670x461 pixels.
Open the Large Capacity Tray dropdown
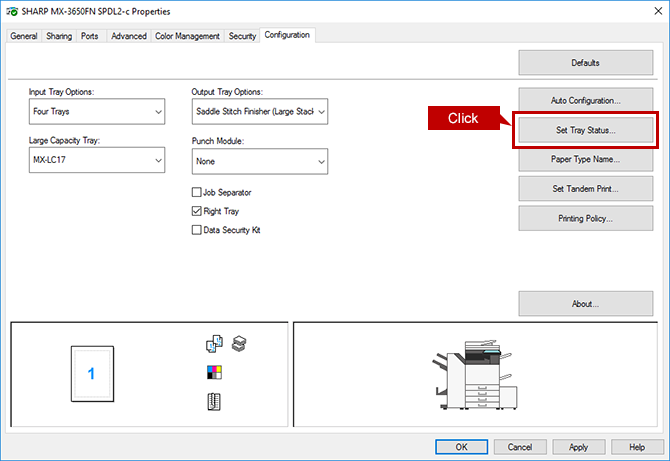pyautogui.click(x=97, y=160)
